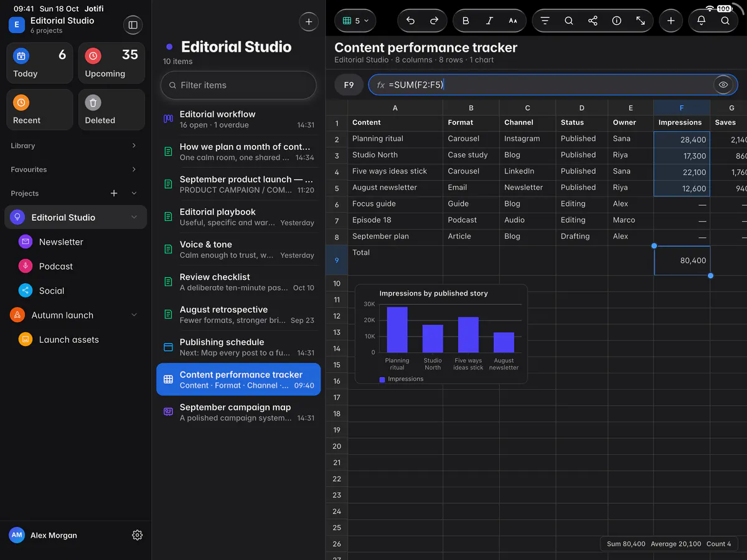This screenshot has height=560, width=747.
Task: Open settings gear next to Alex Morgan
Action: (138, 535)
